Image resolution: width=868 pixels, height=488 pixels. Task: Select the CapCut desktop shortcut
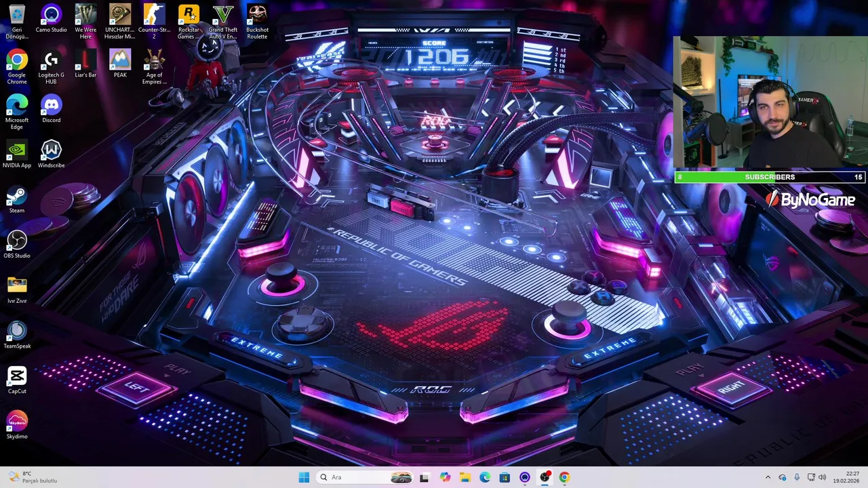[x=17, y=380]
